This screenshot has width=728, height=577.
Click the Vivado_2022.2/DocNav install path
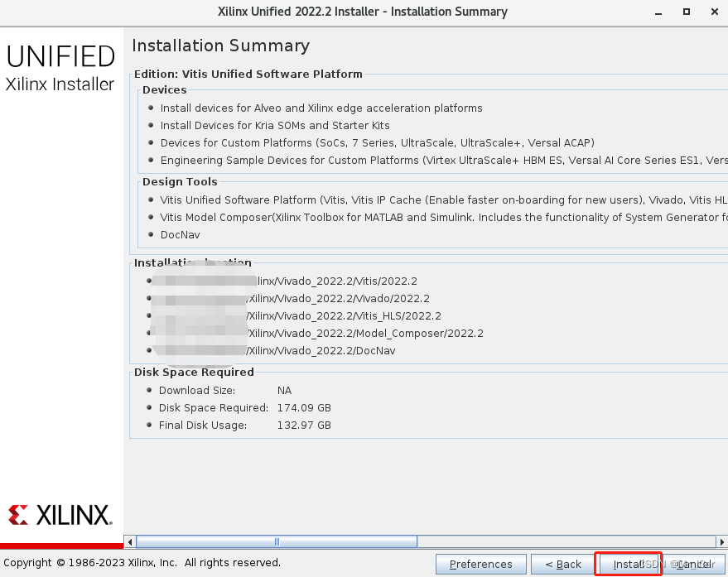click(x=321, y=351)
